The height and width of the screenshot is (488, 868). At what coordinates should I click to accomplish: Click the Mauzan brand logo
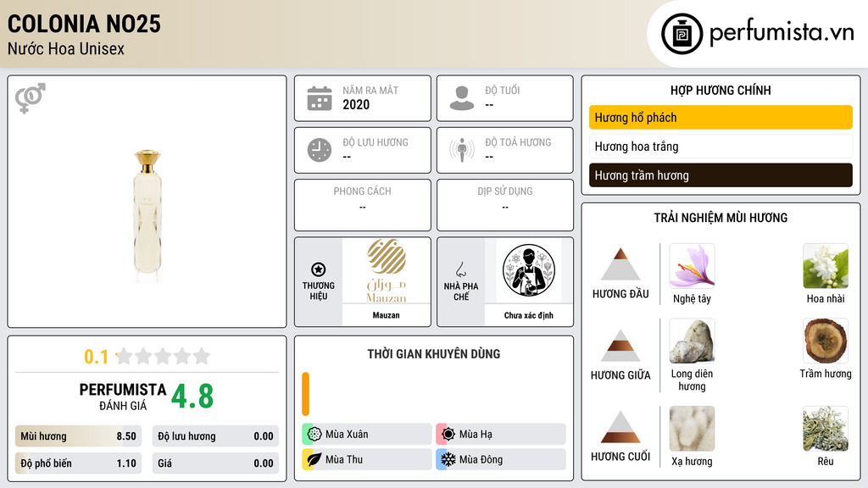(x=387, y=270)
